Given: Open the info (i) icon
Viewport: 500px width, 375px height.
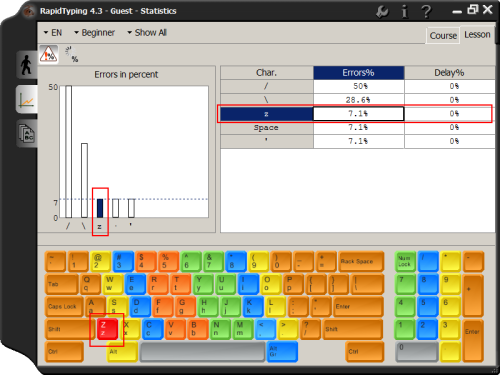Looking at the screenshot, I should (404, 12).
